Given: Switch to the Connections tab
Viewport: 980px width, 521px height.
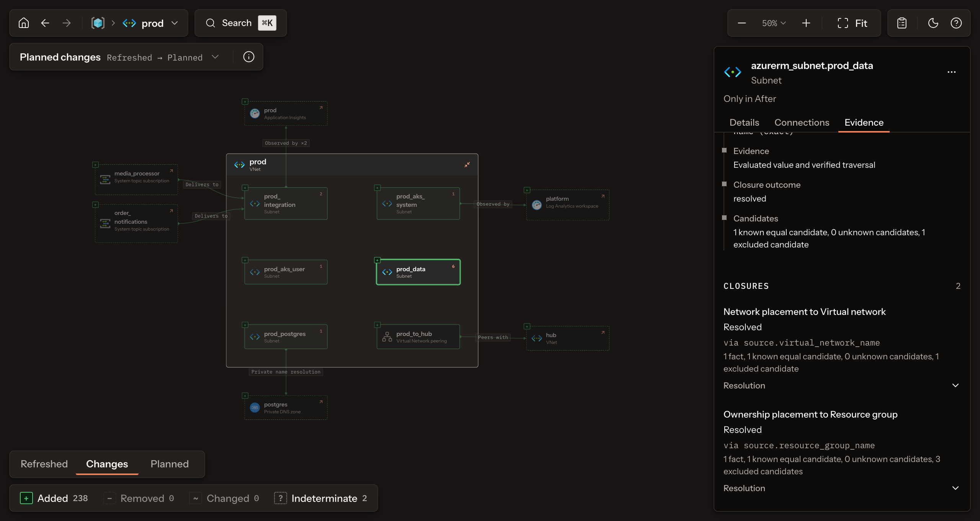Looking at the screenshot, I should coord(802,123).
